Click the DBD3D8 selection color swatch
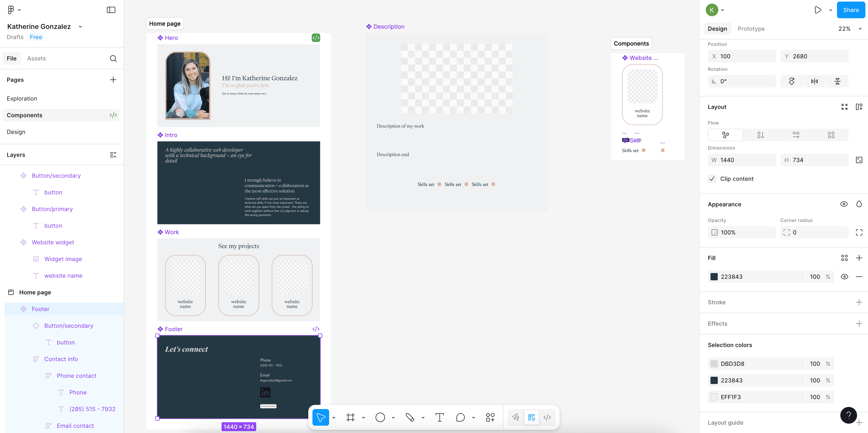The image size is (868, 433). click(x=714, y=364)
